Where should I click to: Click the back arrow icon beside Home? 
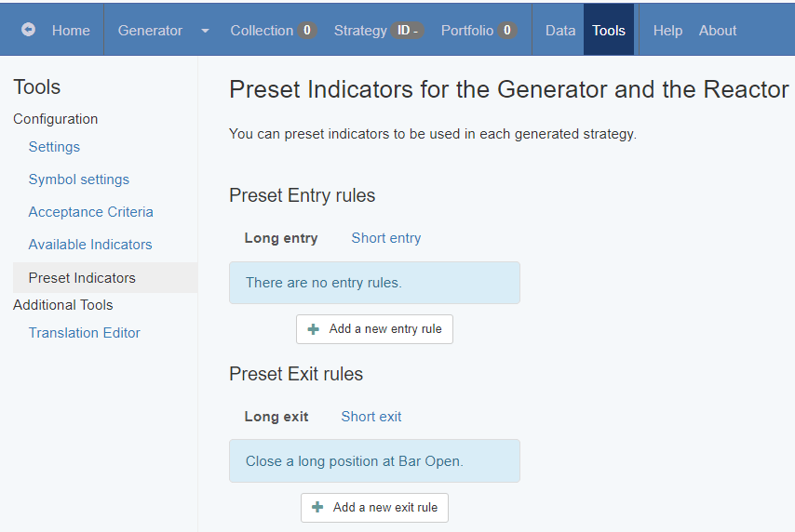pos(28,30)
